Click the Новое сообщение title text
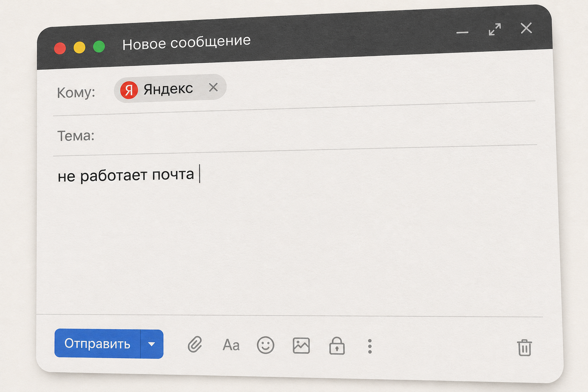The height and width of the screenshot is (392, 588). [x=186, y=42]
